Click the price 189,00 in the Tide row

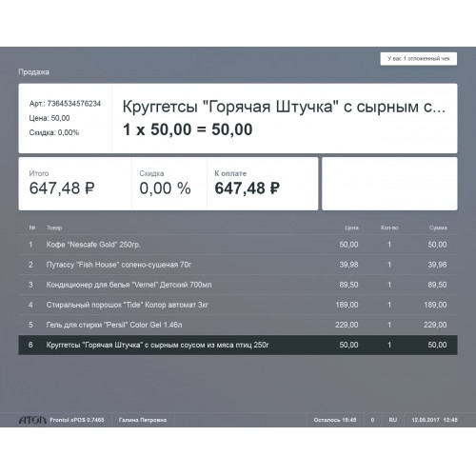click(x=347, y=305)
